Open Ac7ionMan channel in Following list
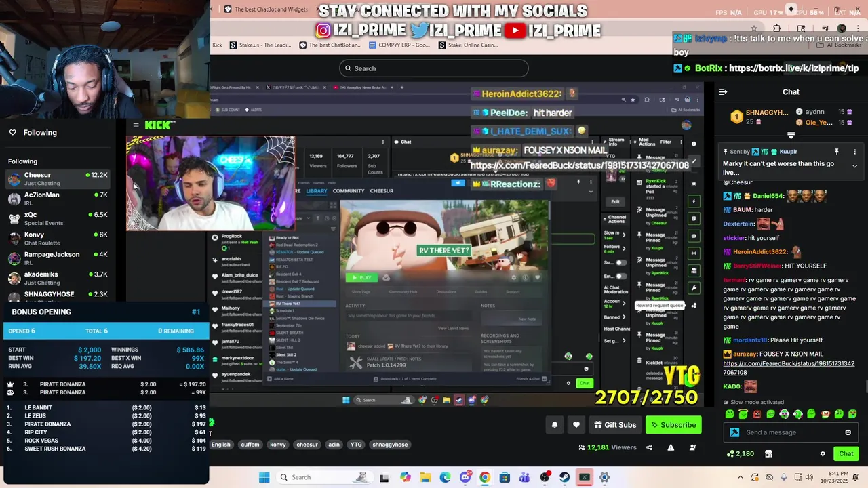The width and height of the screenshot is (868, 488). click(x=58, y=199)
